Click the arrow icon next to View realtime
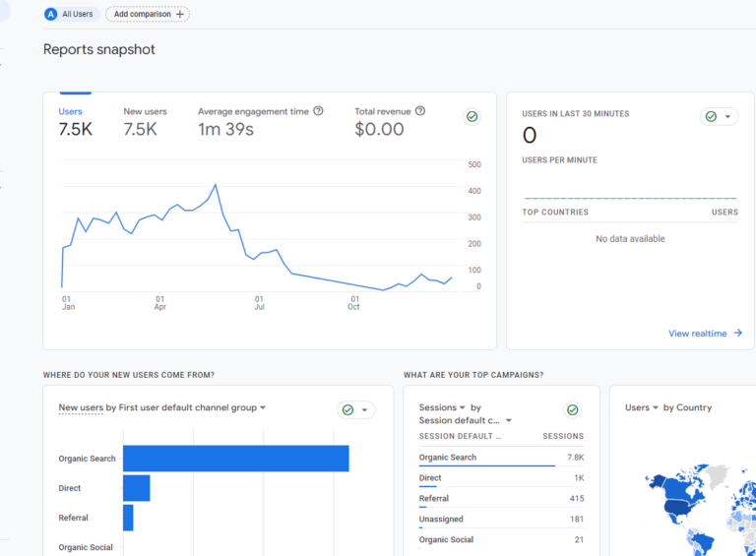The width and height of the screenshot is (756, 556). [737, 333]
